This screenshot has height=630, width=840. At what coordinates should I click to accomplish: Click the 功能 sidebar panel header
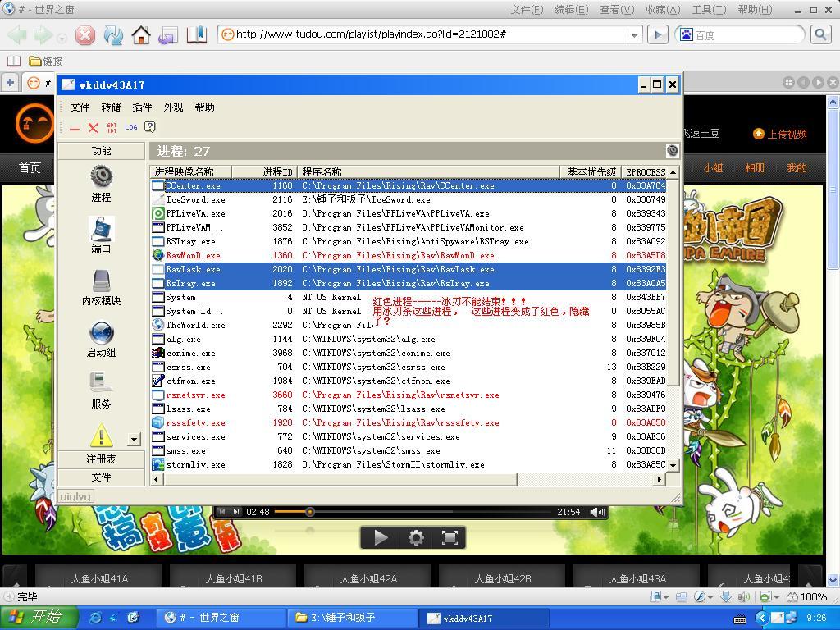tap(101, 151)
